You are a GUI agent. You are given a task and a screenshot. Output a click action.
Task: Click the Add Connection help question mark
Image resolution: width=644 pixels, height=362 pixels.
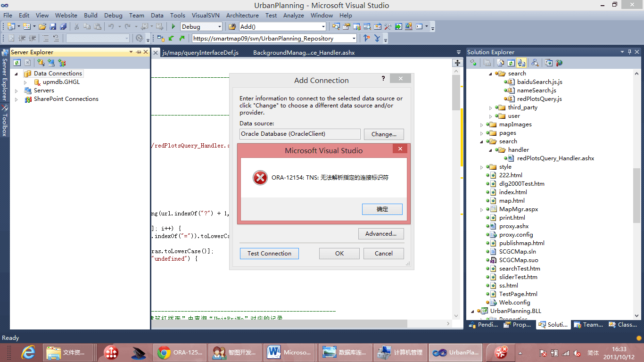(x=383, y=79)
